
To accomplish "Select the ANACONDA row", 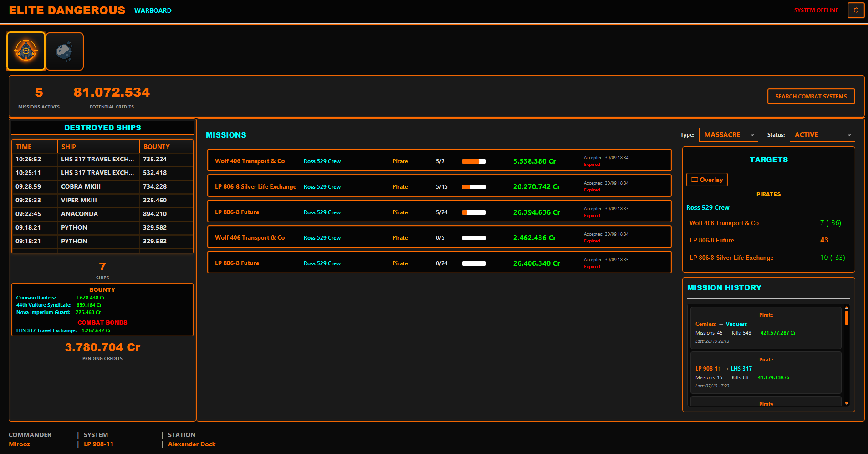I will pos(102,214).
